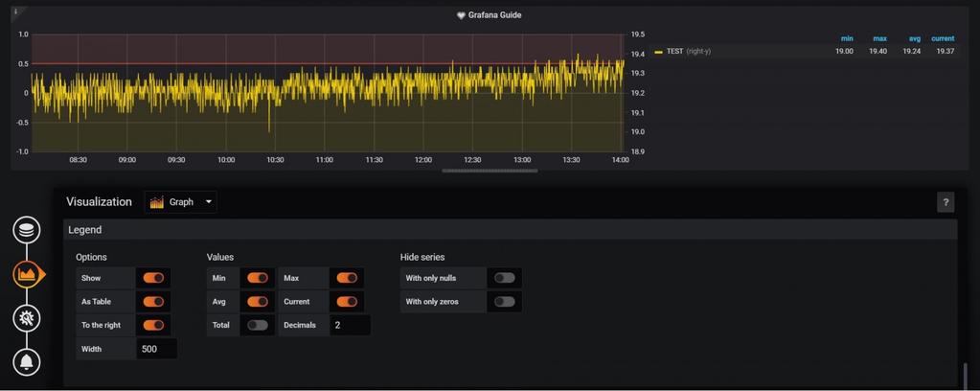980x391 pixels.
Task: Click the Decimals input field
Action: click(x=350, y=325)
